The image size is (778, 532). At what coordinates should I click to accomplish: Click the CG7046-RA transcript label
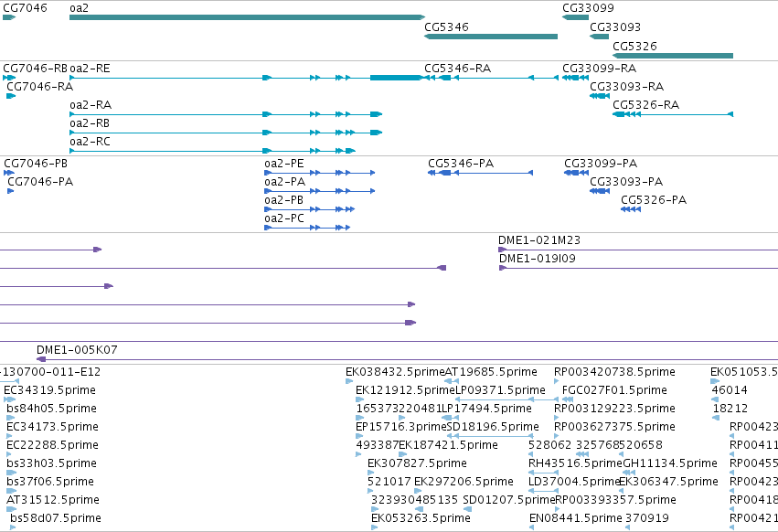39,86
